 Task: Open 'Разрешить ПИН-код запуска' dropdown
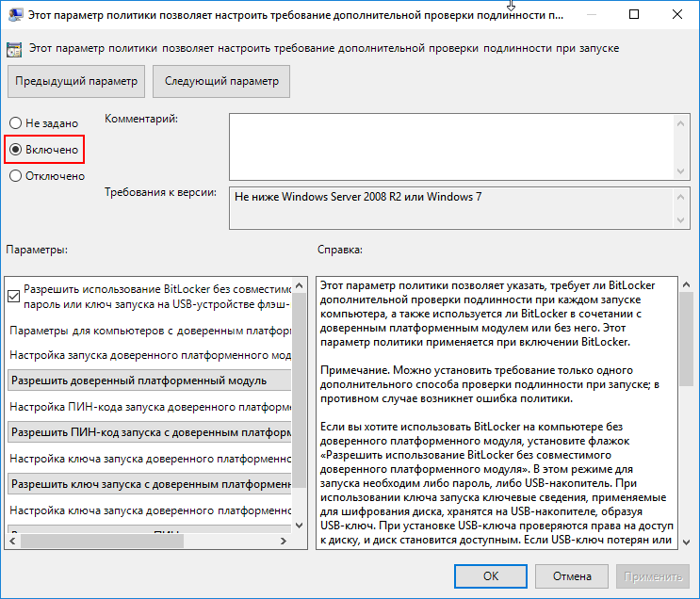pyautogui.click(x=150, y=432)
